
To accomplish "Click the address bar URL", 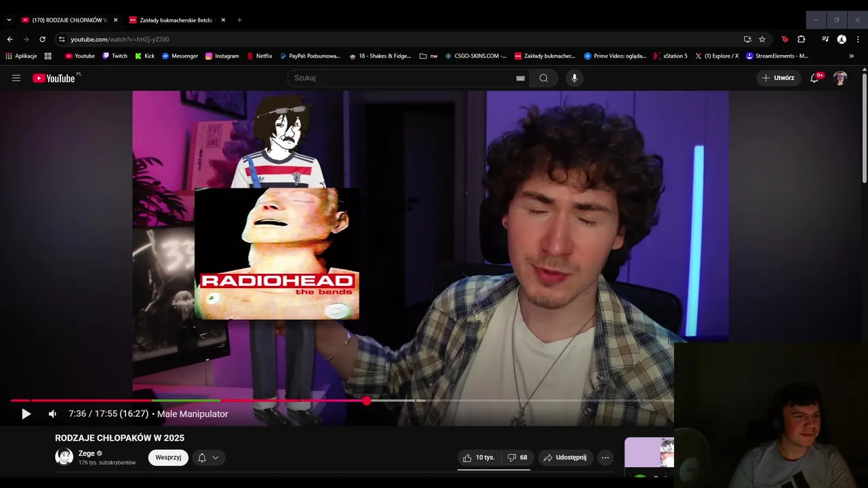I will click(x=120, y=39).
